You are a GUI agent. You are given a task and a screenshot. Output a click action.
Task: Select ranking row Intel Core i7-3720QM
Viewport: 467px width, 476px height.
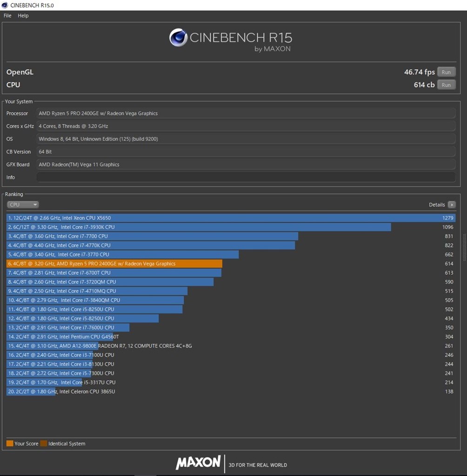coord(231,282)
